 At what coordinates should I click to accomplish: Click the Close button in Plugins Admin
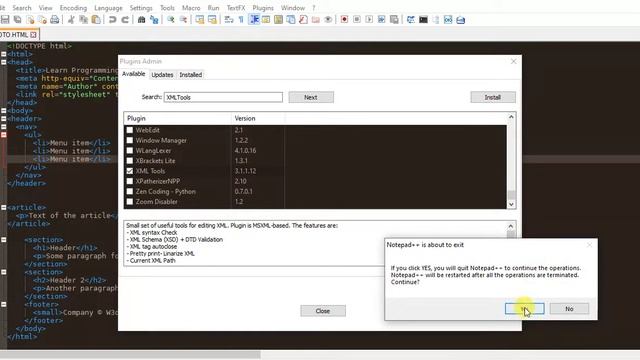point(323,311)
